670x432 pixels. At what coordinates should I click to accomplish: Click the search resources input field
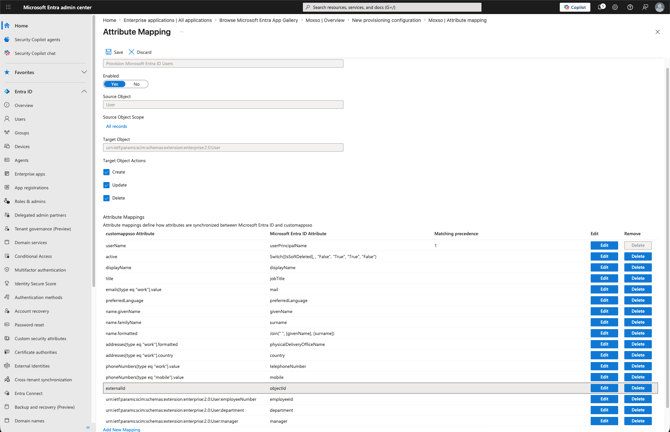click(x=392, y=7)
